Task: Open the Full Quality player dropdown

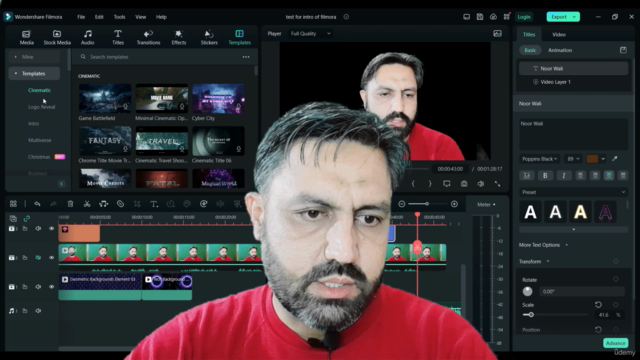Action: tap(310, 33)
